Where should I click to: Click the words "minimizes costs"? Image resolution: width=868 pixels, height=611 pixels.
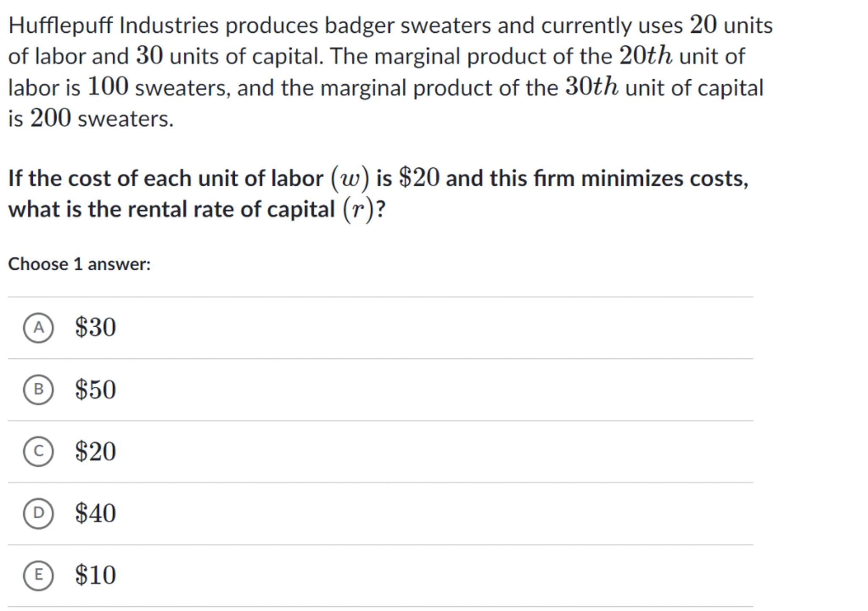click(664, 179)
